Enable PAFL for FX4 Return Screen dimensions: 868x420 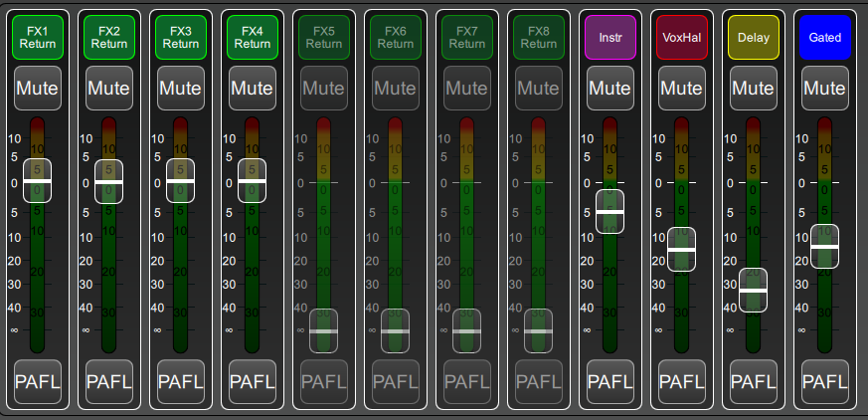click(252, 381)
